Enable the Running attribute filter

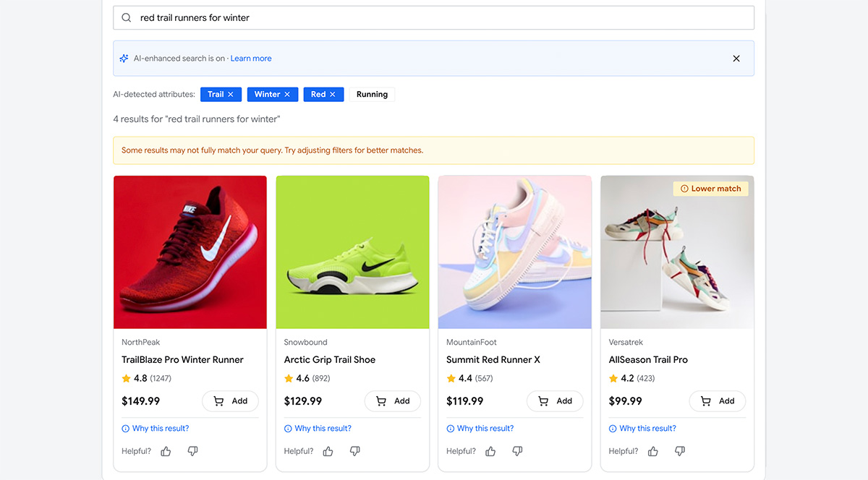pyautogui.click(x=372, y=94)
